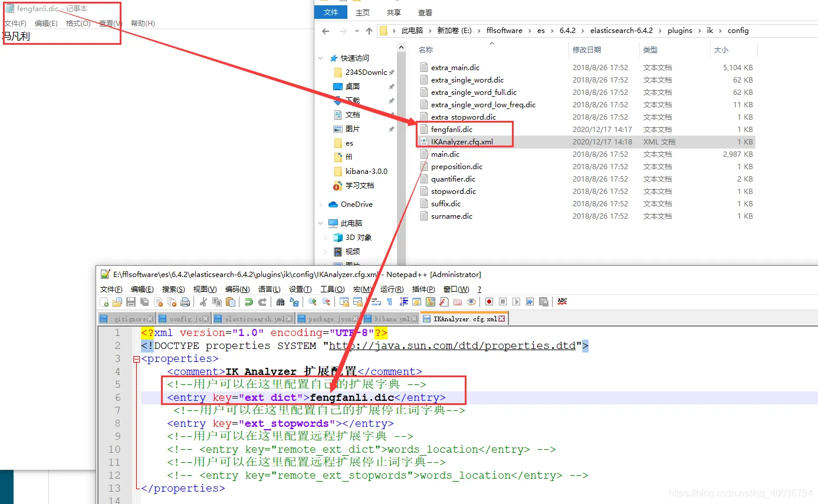The image size is (818, 504).
Task: Expand the 3D 对象 folder node
Action: (x=326, y=238)
